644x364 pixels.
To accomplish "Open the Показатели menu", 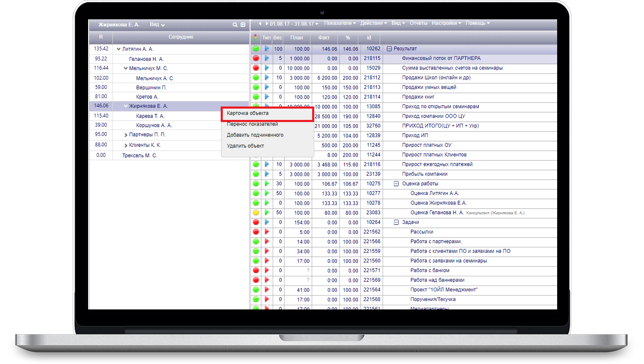I will 339,23.
